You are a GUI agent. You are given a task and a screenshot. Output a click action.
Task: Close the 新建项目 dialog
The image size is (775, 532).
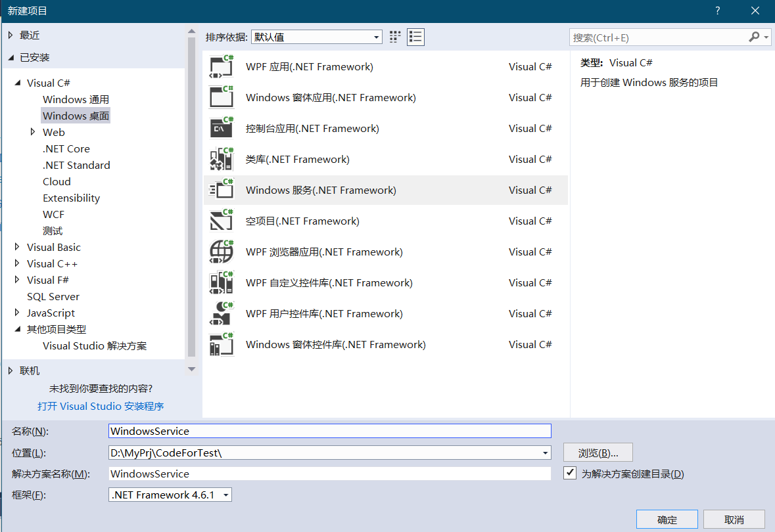coord(755,11)
